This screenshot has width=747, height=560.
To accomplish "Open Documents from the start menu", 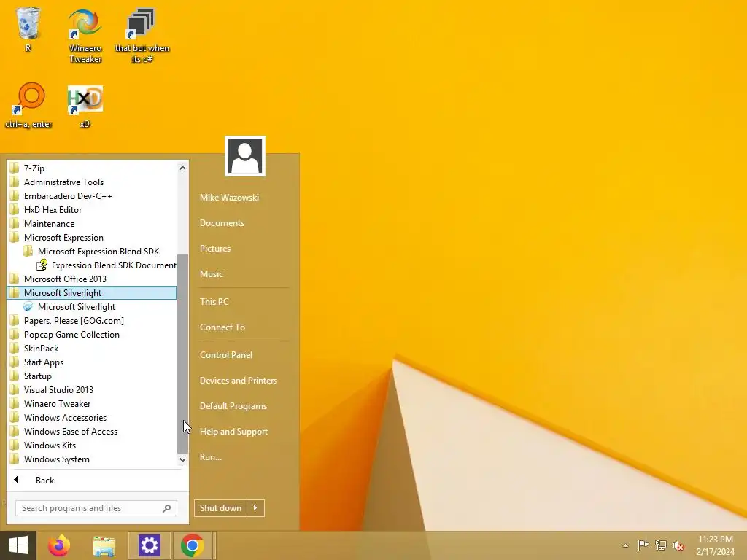I will pos(222,223).
